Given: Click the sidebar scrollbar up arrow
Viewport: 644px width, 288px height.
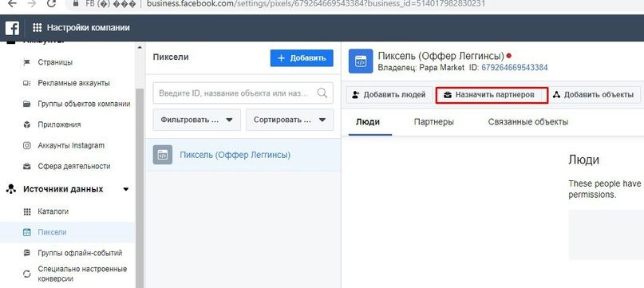Looking at the screenshot, I should coord(140,47).
